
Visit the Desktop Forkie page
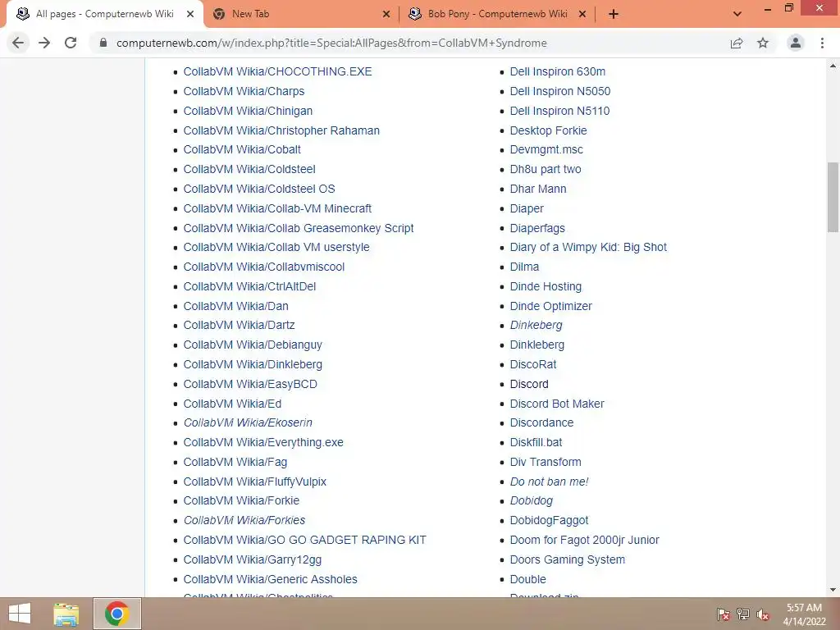(549, 130)
